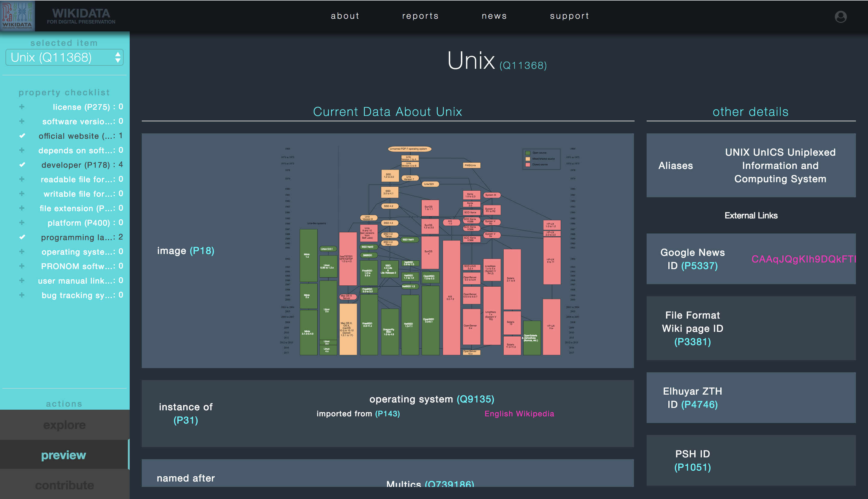Switch to the contribute action
This screenshot has height=499, width=868.
click(x=65, y=485)
